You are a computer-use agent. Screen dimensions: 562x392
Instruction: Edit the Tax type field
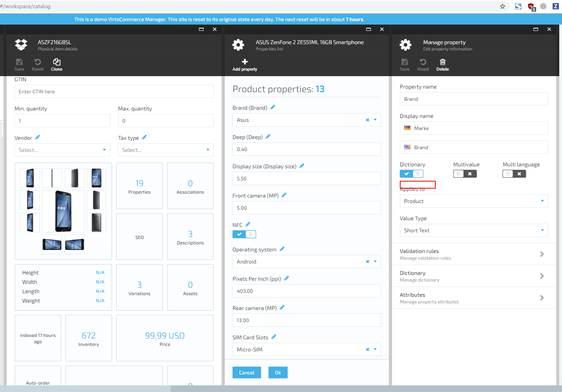pyautogui.click(x=144, y=137)
